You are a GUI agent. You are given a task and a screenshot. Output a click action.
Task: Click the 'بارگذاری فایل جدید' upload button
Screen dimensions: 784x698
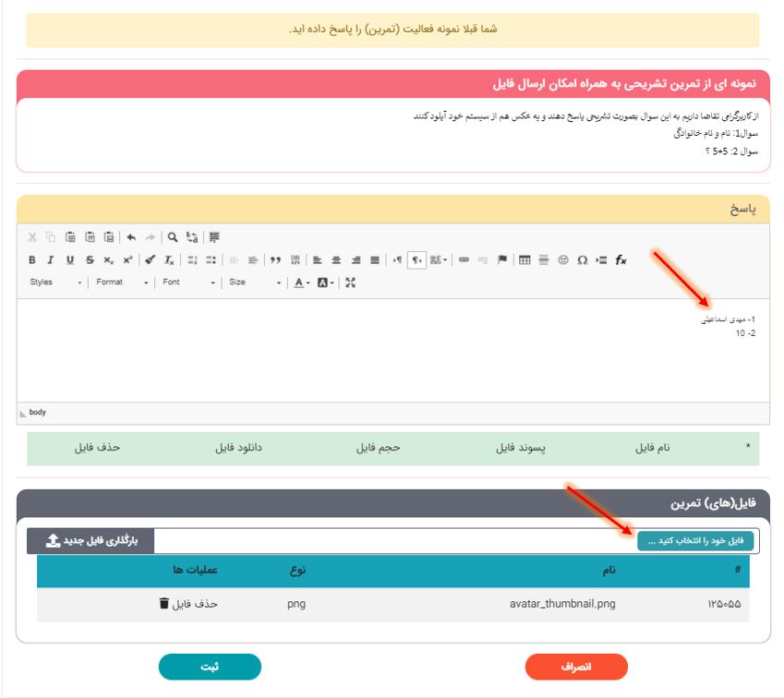click(x=90, y=541)
